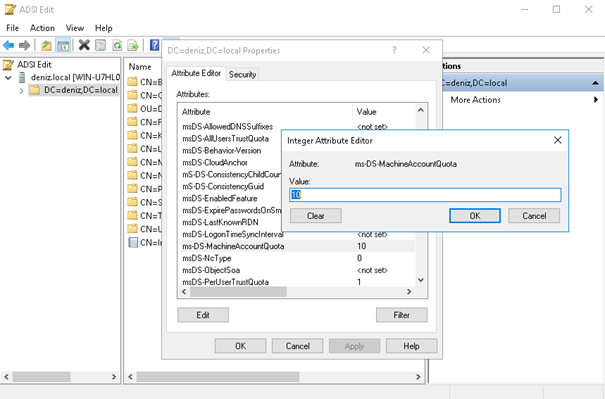Image resolution: width=605 pixels, height=399 pixels.
Task: Select the CN=I document item in Name list
Action: click(145, 242)
